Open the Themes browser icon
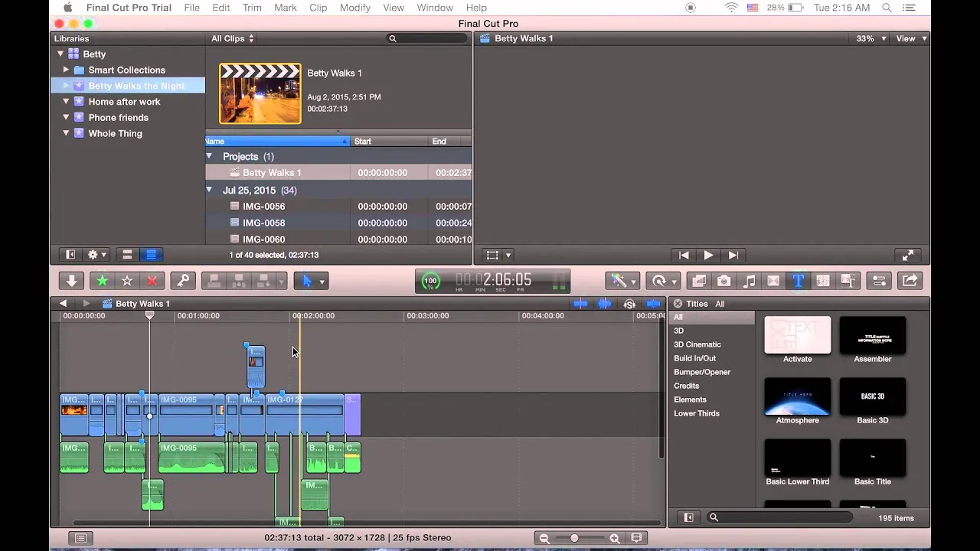980x551 pixels. [848, 281]
